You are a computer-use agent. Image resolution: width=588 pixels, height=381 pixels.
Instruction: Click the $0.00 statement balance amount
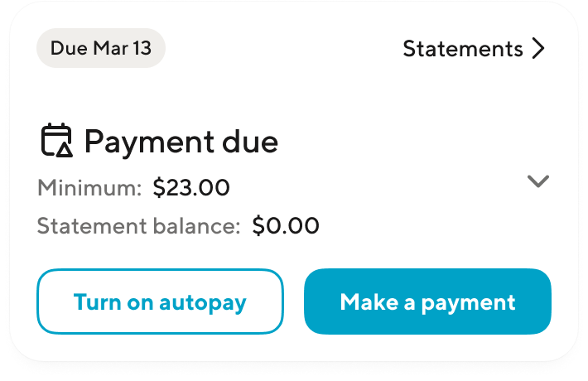286,225
